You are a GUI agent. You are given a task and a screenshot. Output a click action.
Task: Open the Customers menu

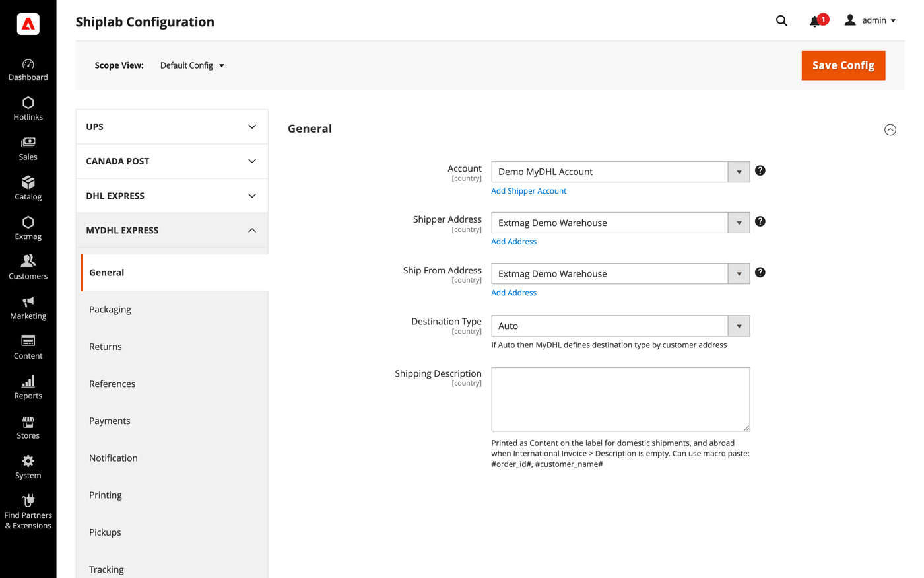click(x=28, y=268)
